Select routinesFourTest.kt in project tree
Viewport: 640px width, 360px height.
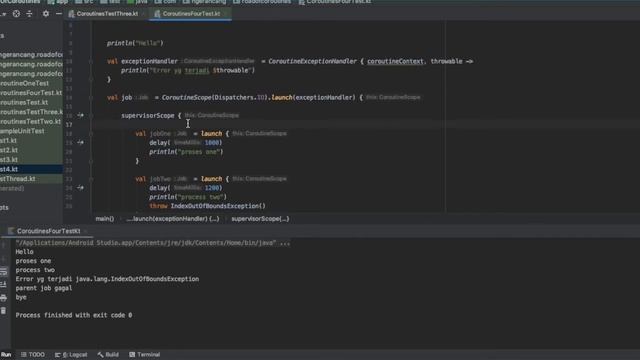click(x=31, y=93)
